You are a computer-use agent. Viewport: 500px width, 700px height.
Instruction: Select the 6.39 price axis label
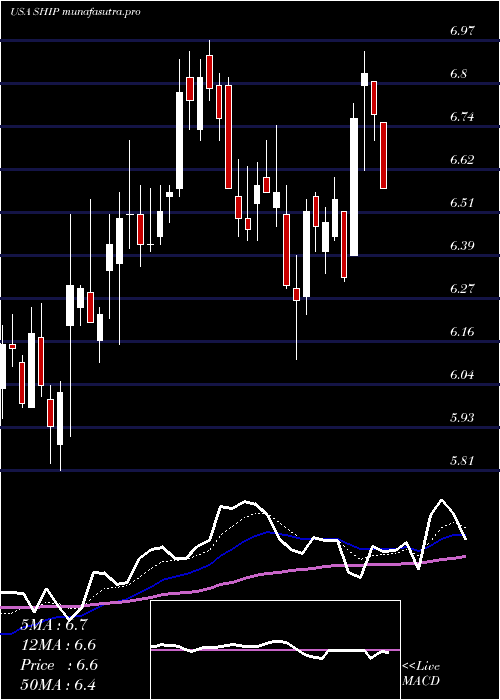[x=463, y=246]
